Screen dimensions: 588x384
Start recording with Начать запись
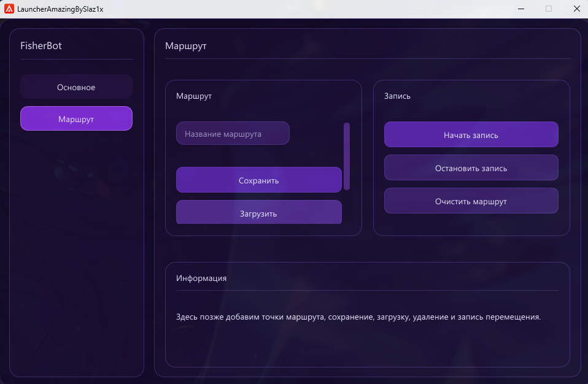pos(471,134)
